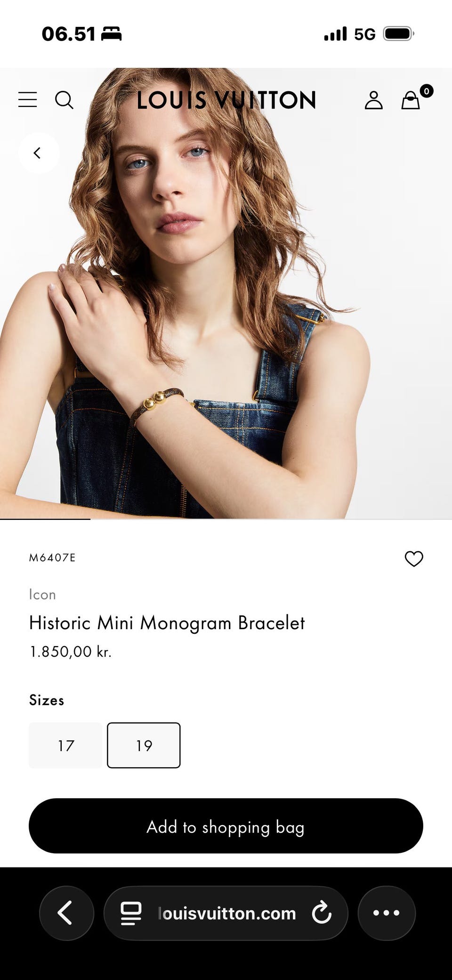Select size 19

coord(144,745)
